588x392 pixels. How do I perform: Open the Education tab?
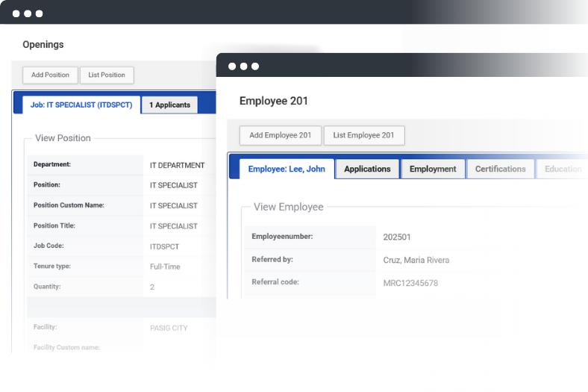coord(563,169)
